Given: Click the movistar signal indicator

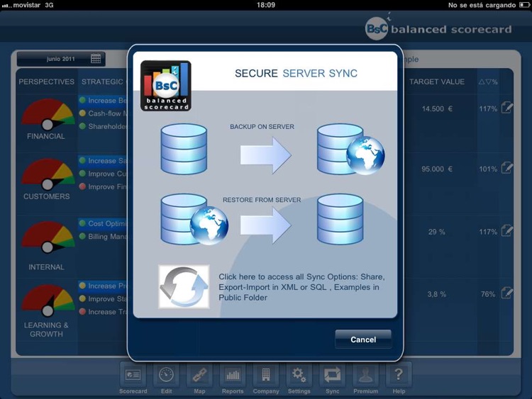Looking at the screenshot, I should tap(23, 5).
